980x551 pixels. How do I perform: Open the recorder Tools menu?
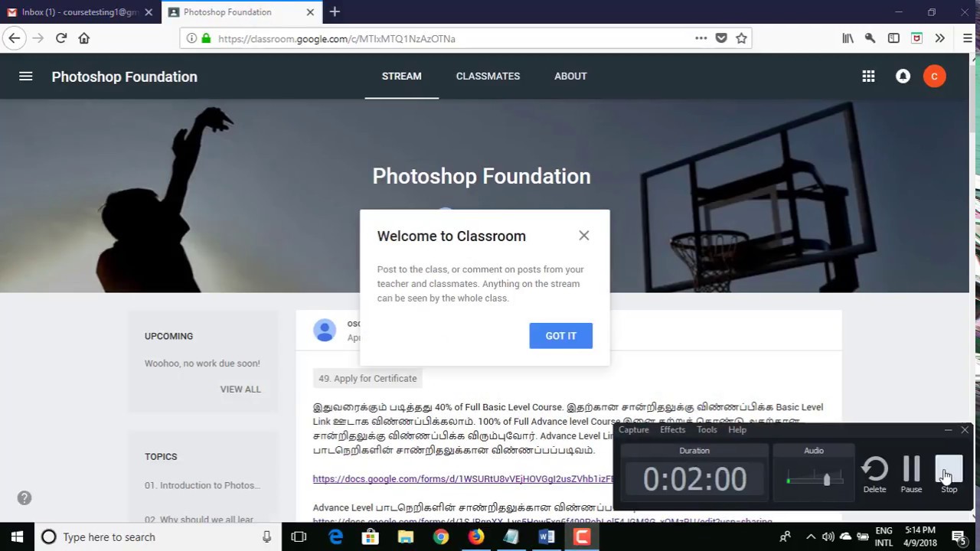coord(707,429)
